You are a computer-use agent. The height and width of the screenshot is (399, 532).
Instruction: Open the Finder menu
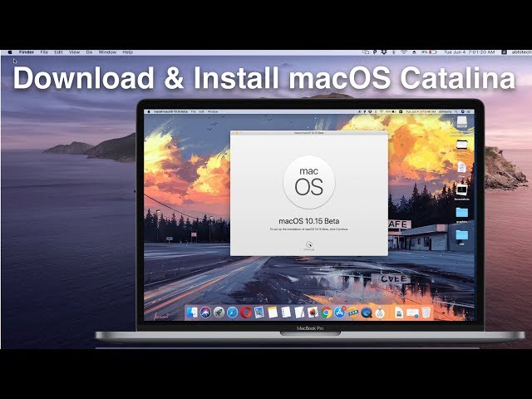pyautogui.click(x=27, y=52)
